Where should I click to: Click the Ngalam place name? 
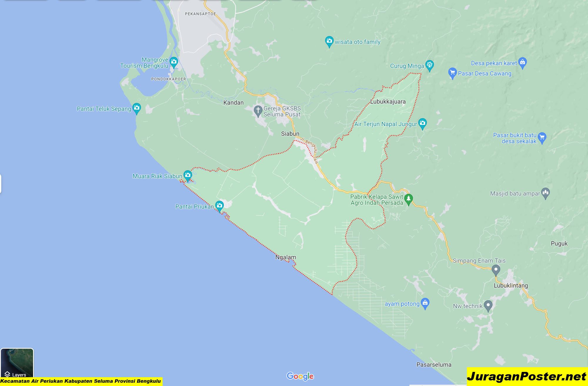285,257
